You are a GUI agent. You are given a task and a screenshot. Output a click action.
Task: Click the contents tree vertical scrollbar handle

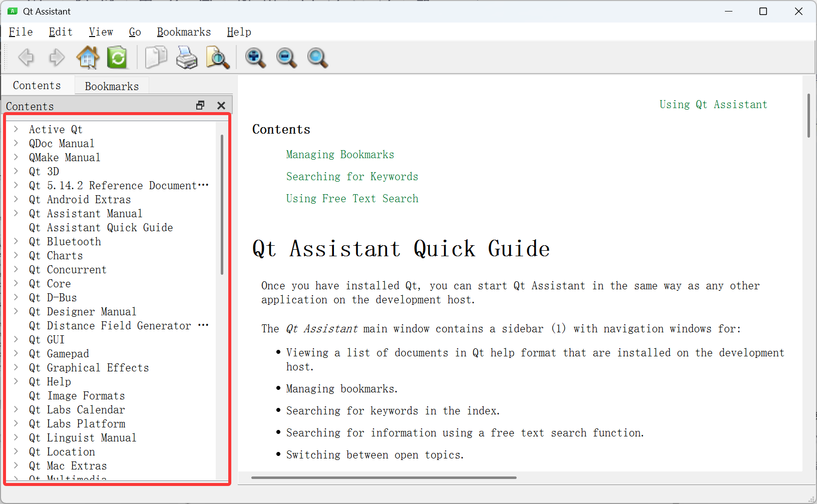point(222,204)
